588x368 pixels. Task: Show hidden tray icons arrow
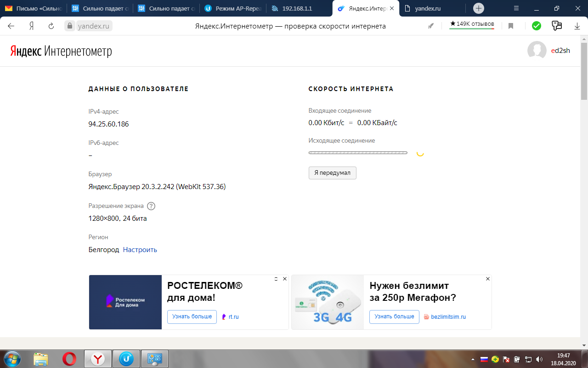473,359
